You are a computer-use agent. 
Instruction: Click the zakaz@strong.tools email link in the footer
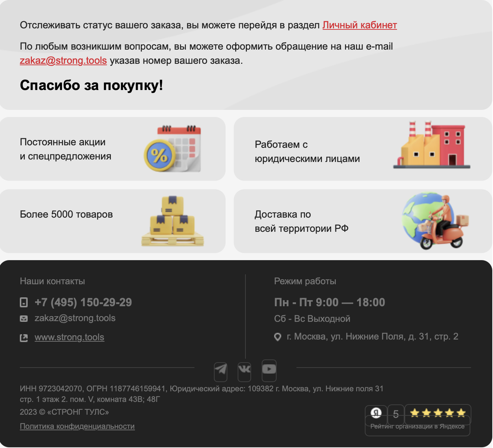[x=75, y=318]
